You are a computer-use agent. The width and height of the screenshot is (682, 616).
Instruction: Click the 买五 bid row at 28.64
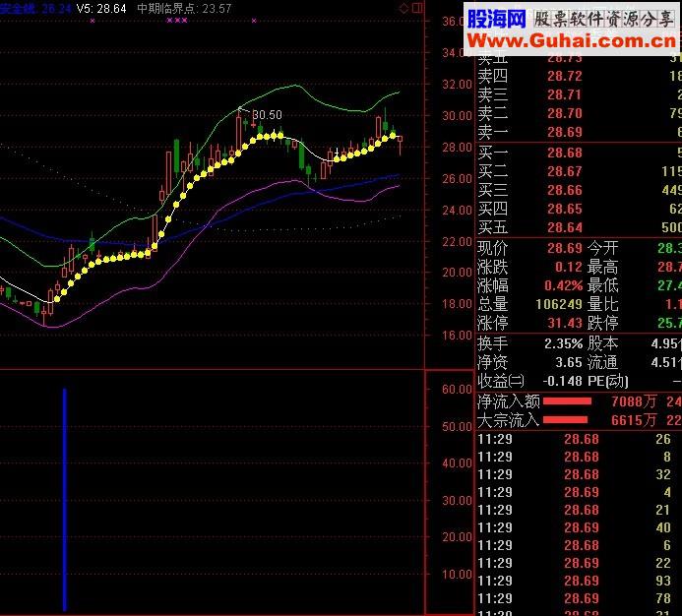pyautogui.click(x=580, y=227)
